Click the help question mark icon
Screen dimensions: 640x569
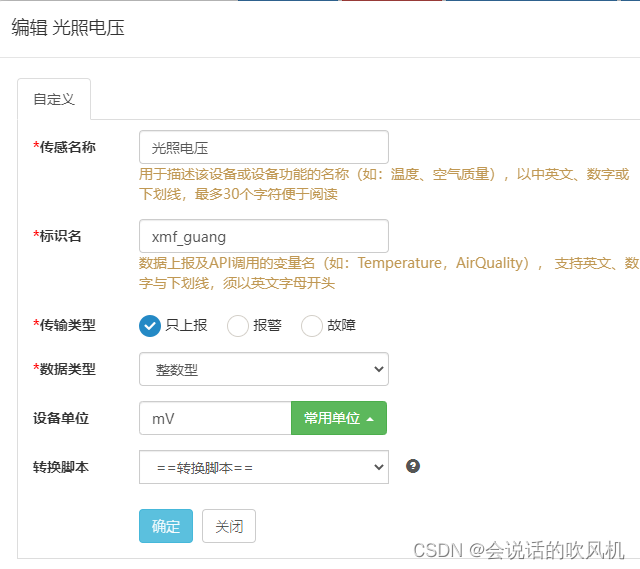tap(413, 466)
